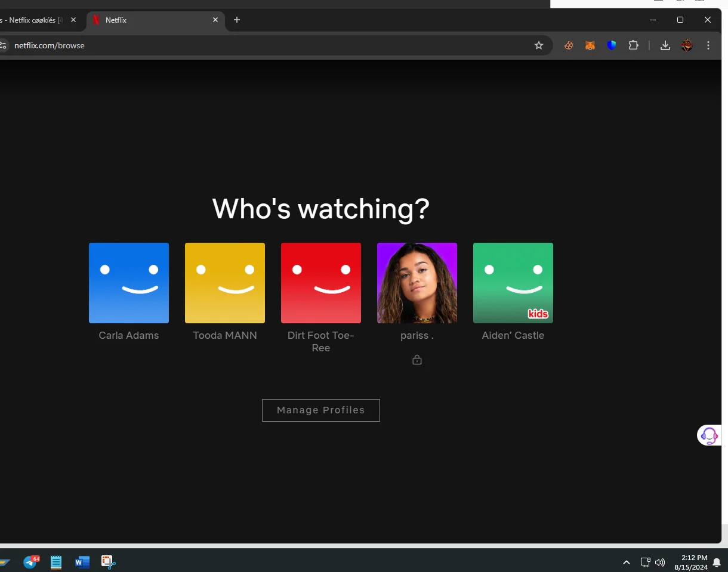Switch to the Netflix cookies tab
This screenshot has height=572, width=728.
(x=33, y=20)
